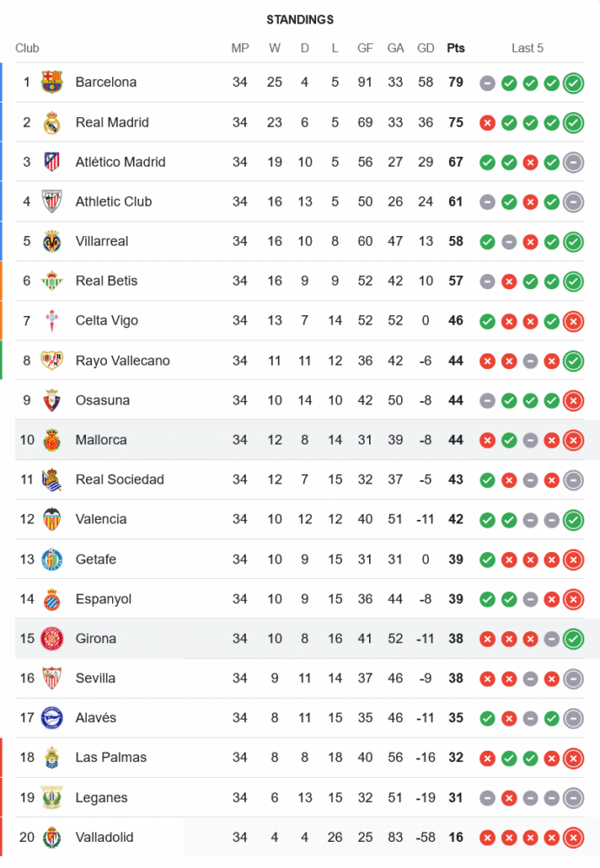
Task: Click the Valencia club crest icon
Action: click(x=52, y=519)
